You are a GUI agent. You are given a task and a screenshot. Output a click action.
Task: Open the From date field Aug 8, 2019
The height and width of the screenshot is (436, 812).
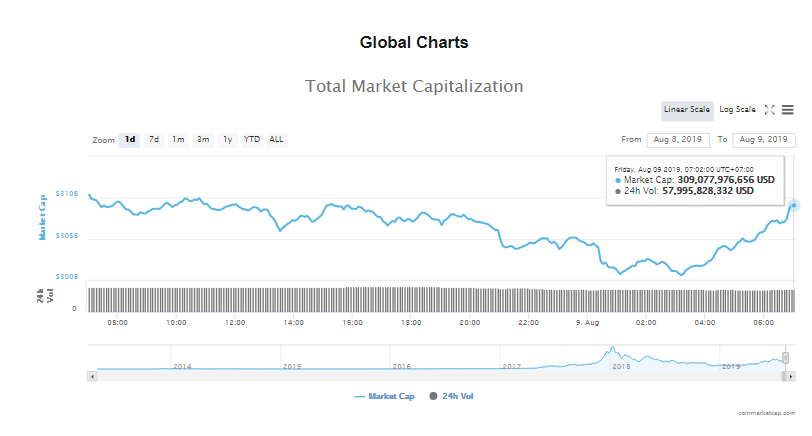coord(678,140)
